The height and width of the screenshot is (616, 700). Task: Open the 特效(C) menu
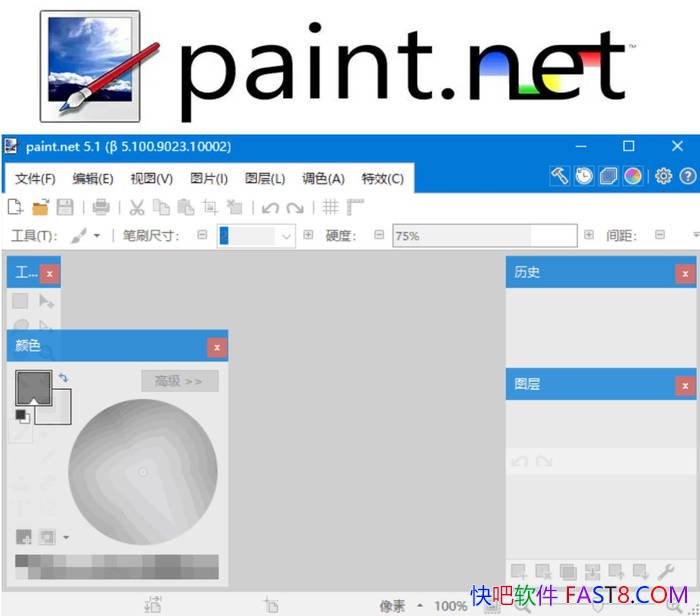pos(383,179)
